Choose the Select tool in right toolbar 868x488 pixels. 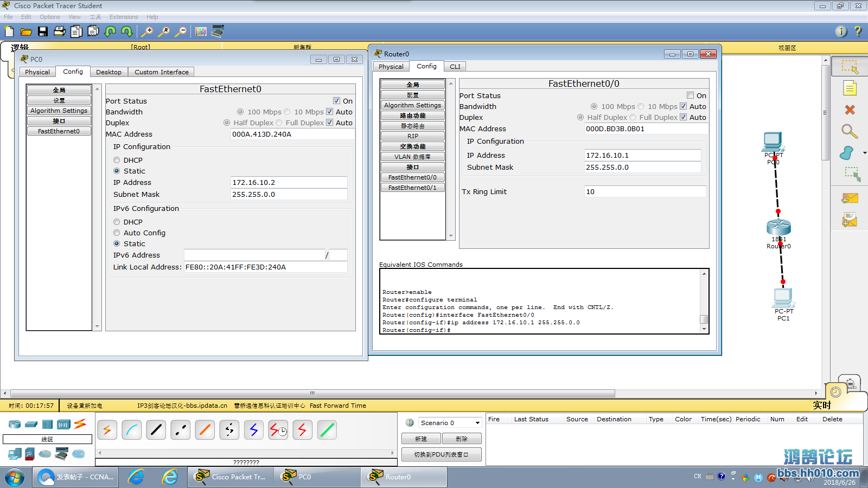850,67
